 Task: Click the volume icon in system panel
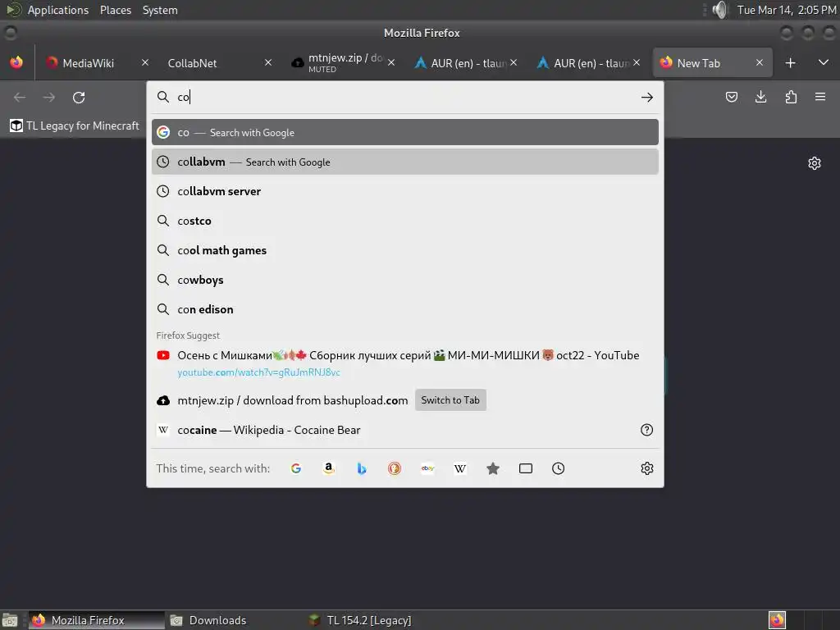point(721,10)
